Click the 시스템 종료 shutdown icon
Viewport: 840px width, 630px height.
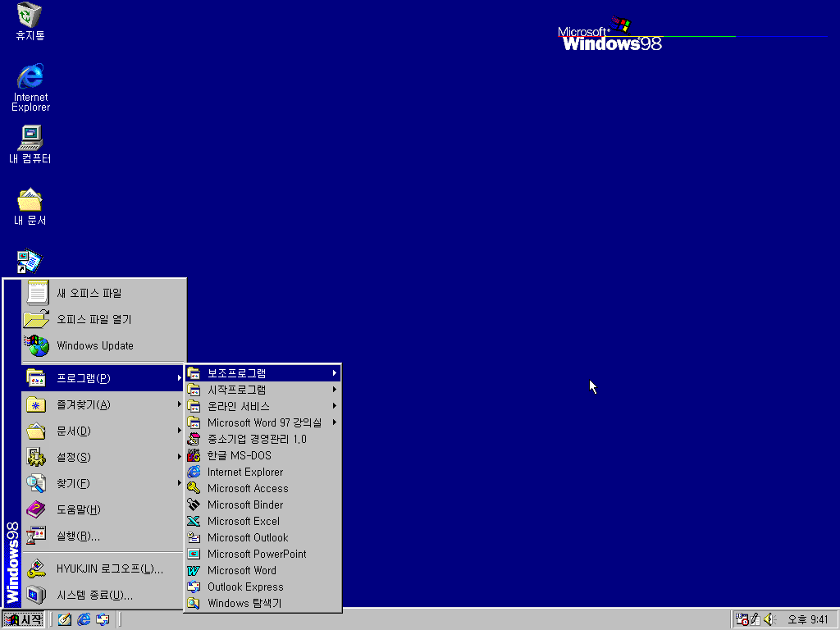(36, 596)
